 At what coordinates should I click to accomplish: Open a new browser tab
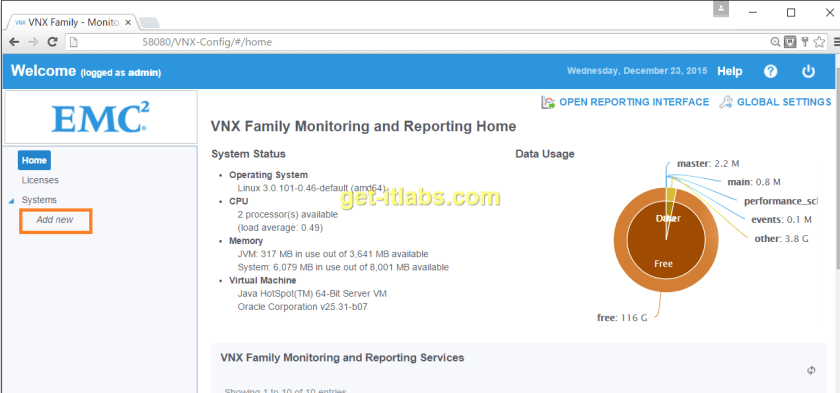(149, 22)
